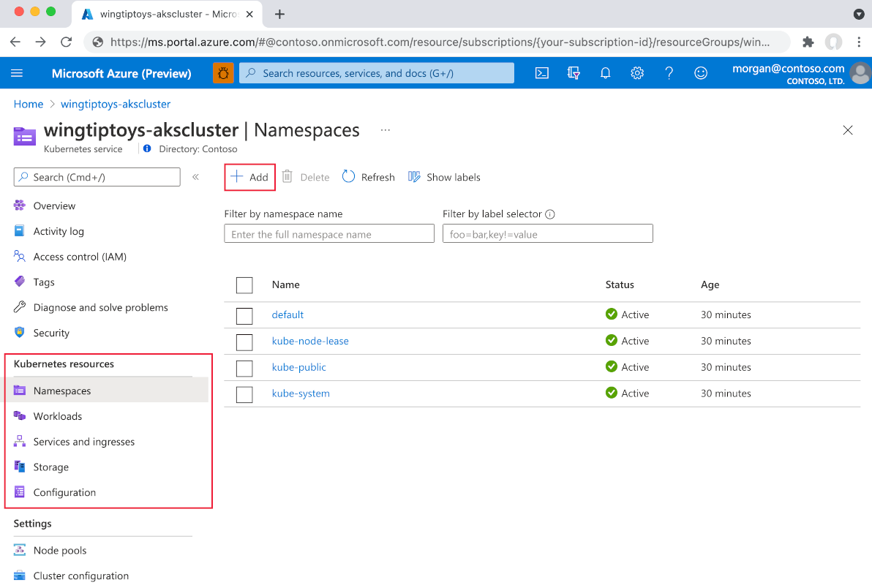Open the portal hamburger menu
Screen dimensions: 872x588
[x=18, y=72]
